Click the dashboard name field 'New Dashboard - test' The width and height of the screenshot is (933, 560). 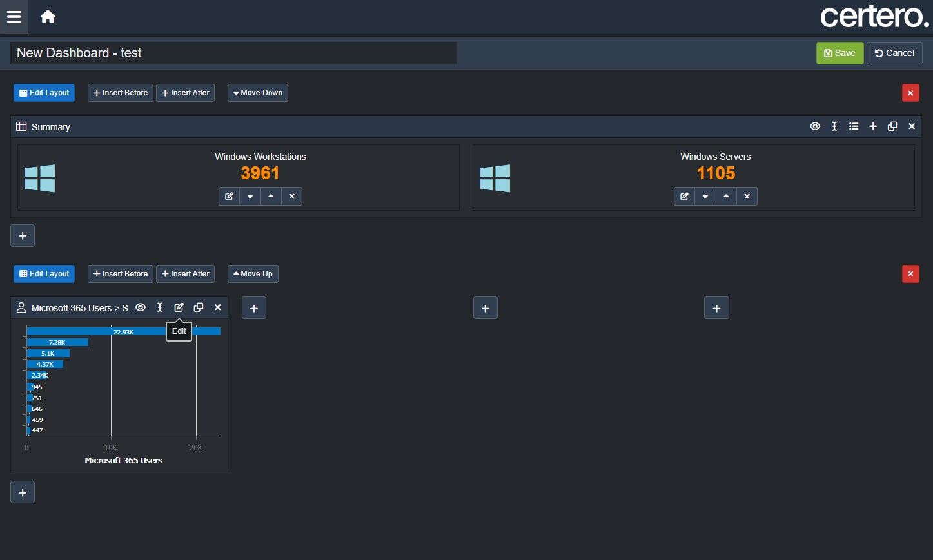click(233, 53)
